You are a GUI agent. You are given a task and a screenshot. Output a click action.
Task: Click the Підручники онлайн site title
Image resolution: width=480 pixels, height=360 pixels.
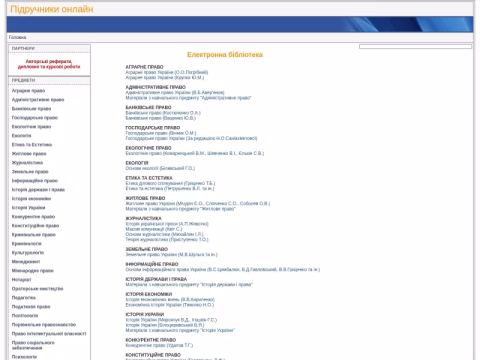coord(52,9)
